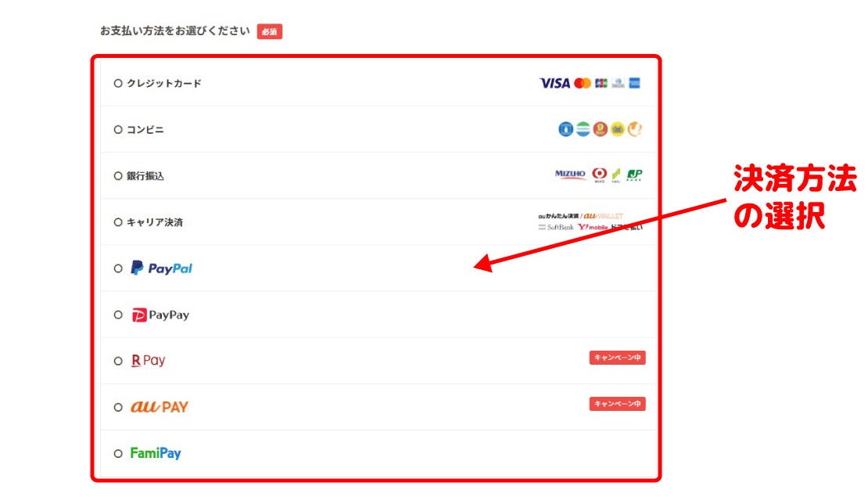Click the JCB card logo
The width and height of the screenshot is (868, 497).
point(601,83)
